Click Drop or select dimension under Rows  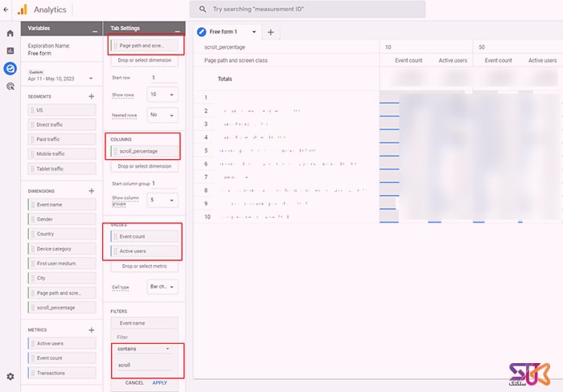tap(144, 60)
